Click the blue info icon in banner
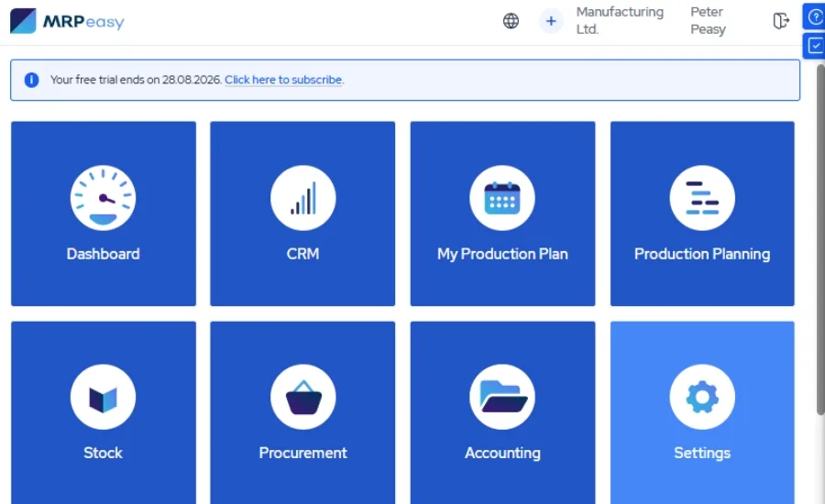The height and width of the screenshot is (504, 825). (x=31, y=80)
